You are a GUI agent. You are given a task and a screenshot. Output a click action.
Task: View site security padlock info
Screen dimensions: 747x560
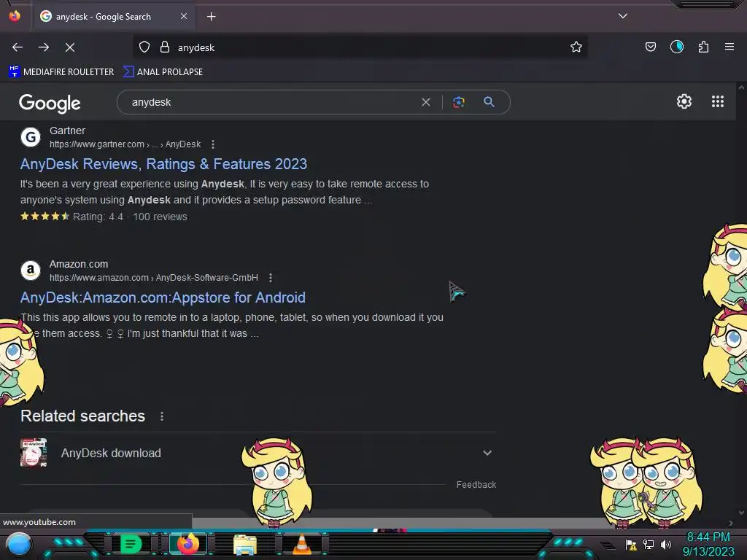click(x=165, y=47)
